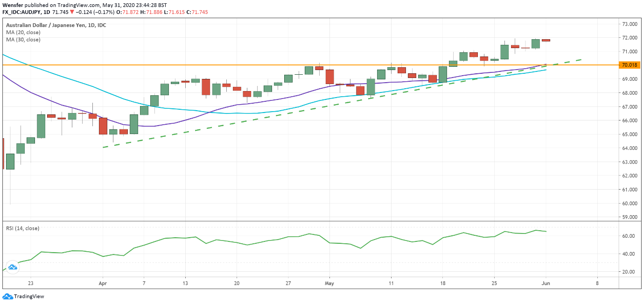Click the 'Jun' label on the time axis
Viewport: 644px width, 304px height.
pos(546,283)
